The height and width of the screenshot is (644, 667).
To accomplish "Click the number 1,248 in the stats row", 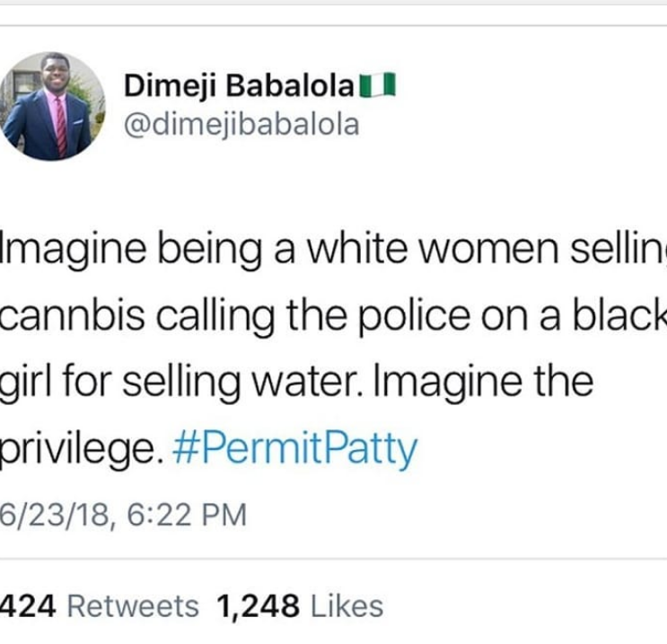I will [x=258, y=606].
